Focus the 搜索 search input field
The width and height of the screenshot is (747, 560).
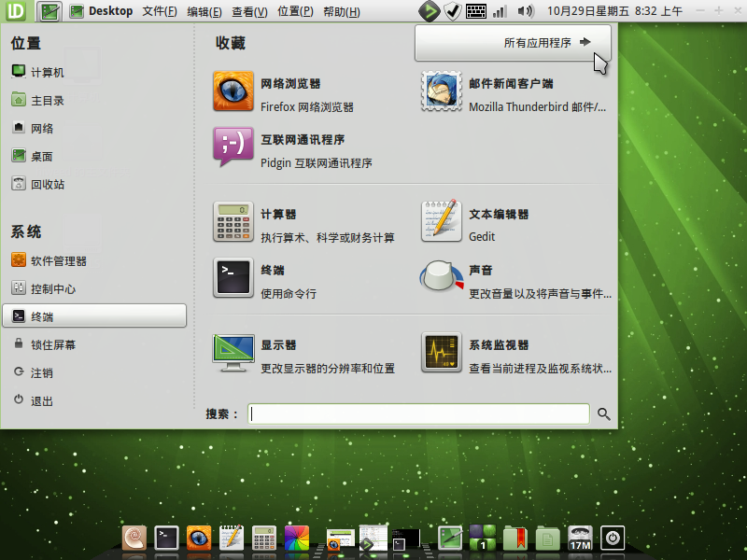[418, 413]
